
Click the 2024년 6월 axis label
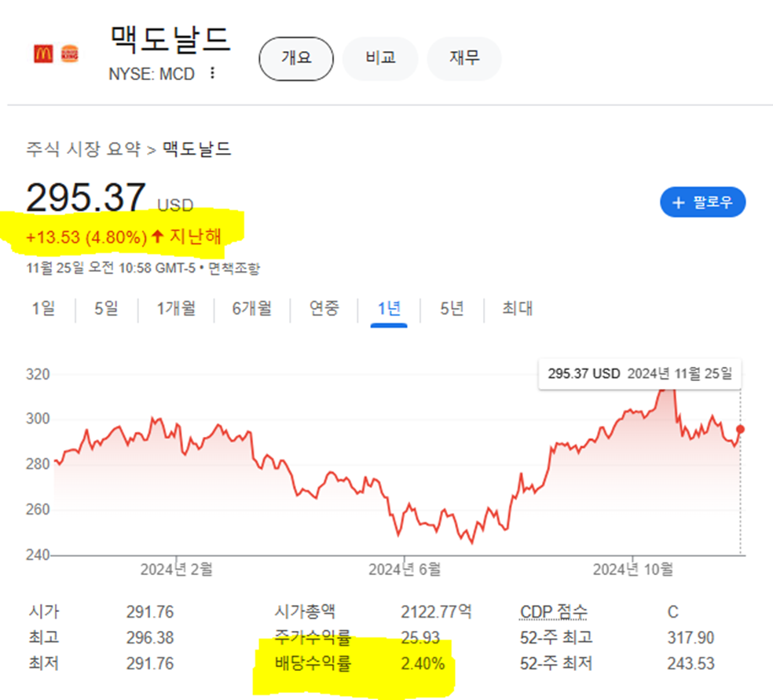pyautogui.click(x=405, y=570)
